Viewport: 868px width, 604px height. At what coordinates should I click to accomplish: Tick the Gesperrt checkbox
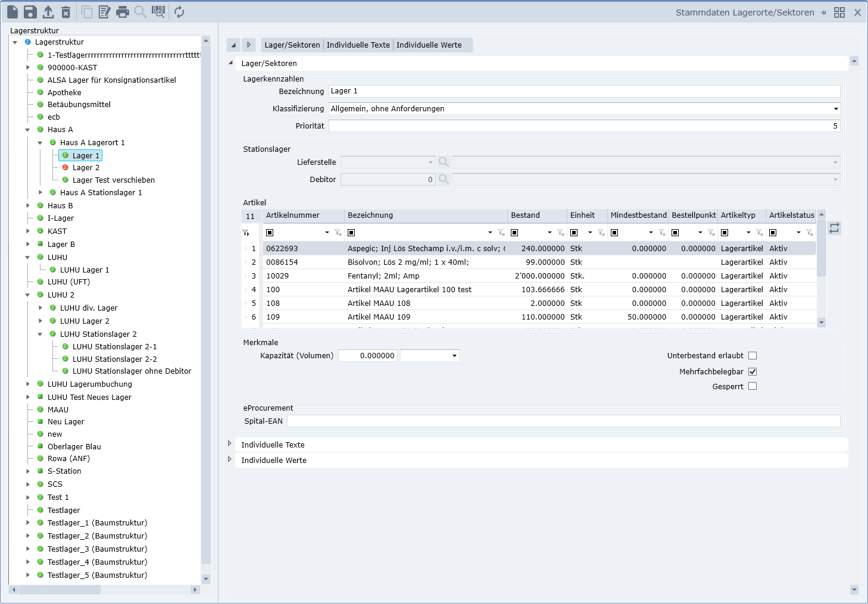tap(753, 386)
